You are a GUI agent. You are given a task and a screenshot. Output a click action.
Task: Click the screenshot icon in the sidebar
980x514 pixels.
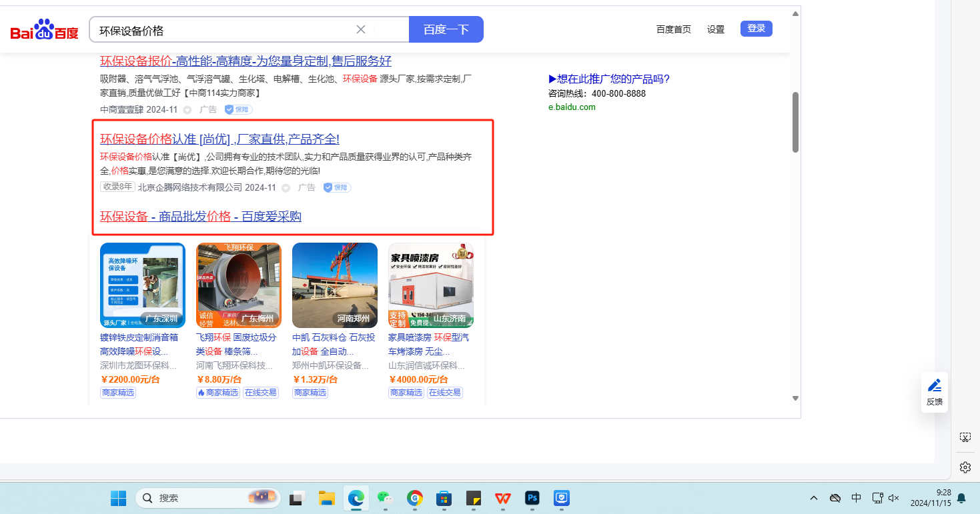(x=965, y=437)
